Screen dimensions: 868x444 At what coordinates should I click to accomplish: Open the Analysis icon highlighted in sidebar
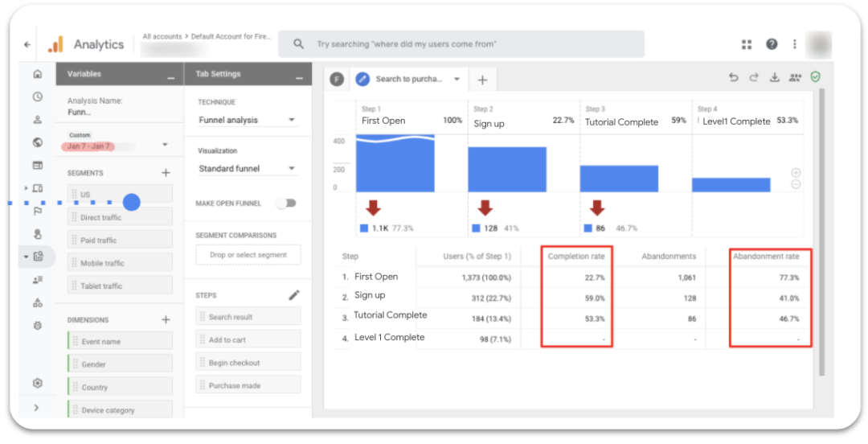[x=38, y=257]
